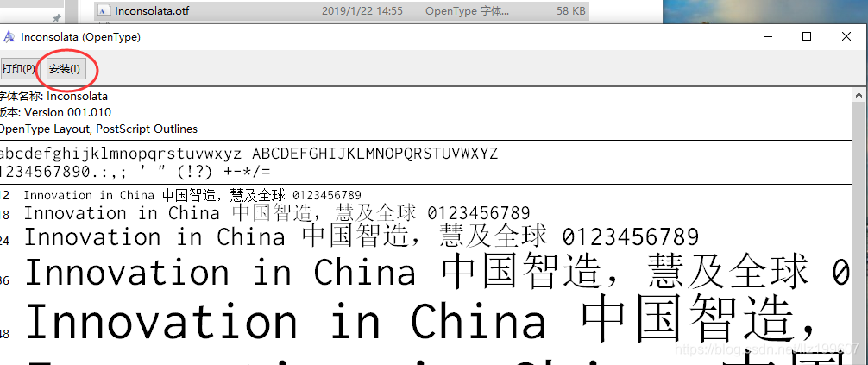Minimize the Inconsolata font viewer window
The height and width of the screenshot is (365, 868).
point(767,36)
